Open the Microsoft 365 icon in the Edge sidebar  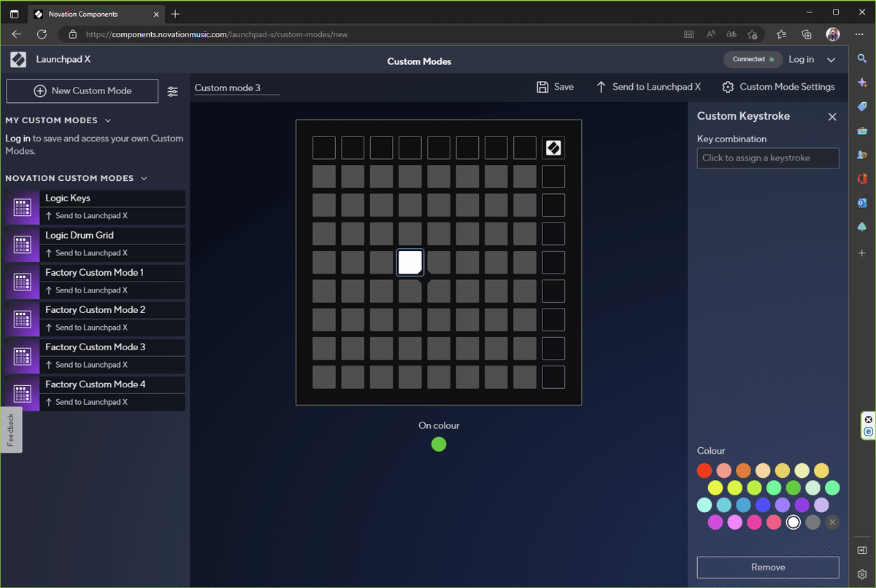pyautogui.click(x=862, y=179)
